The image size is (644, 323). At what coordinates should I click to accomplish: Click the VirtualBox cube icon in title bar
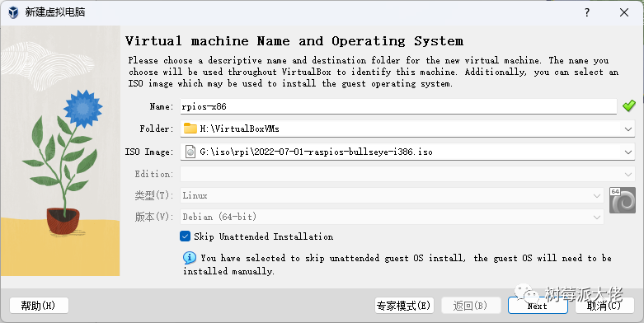pyautogui.click(x=13, y=12)
